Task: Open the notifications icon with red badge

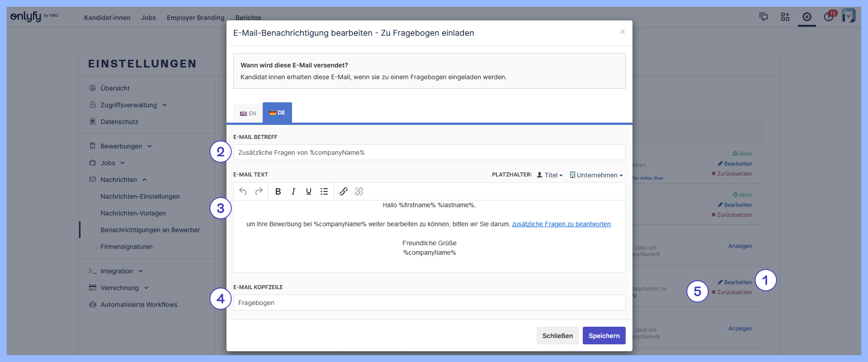Action: 830,16
